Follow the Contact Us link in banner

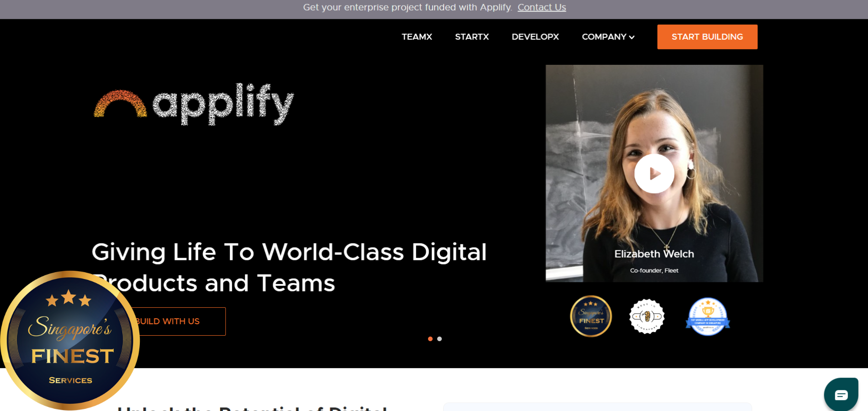click(x=541, y=7)
